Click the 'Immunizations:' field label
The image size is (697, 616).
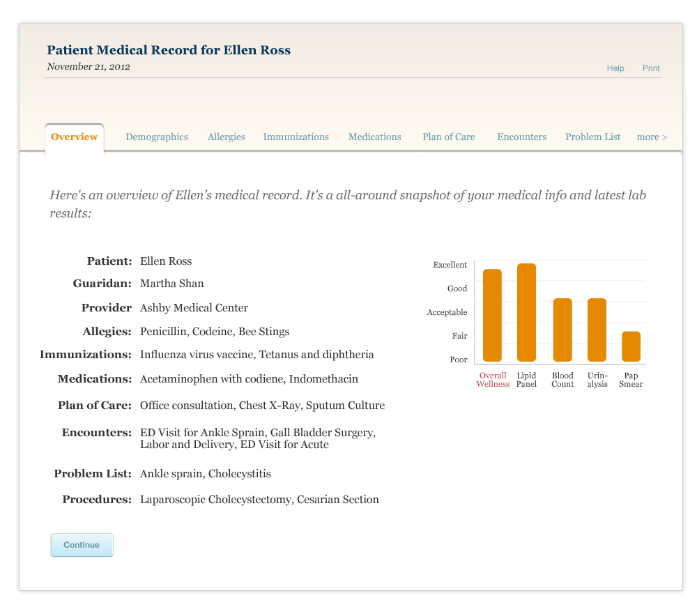[86, 355]
